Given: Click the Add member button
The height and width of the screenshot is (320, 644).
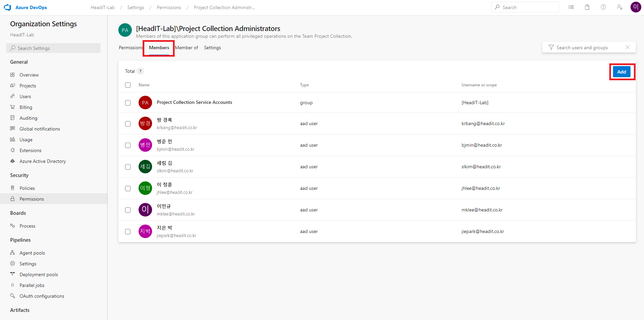Looking at the screenshot, I should click(621, 72).
